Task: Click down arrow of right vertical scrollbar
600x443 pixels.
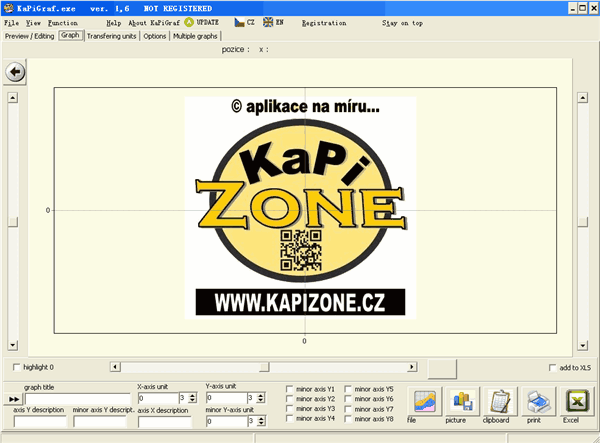Action: click(x=582, y=345)
